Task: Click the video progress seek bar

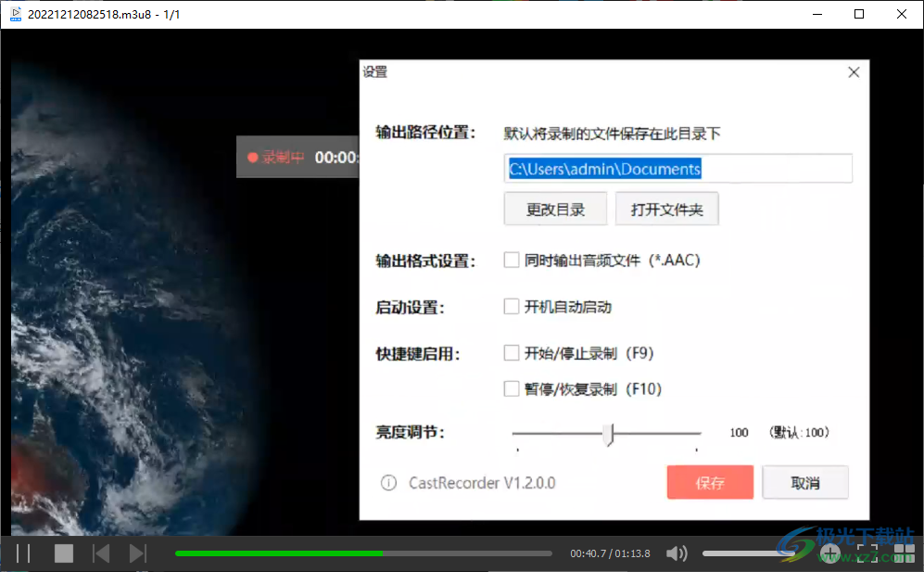Action: point(363,553)
